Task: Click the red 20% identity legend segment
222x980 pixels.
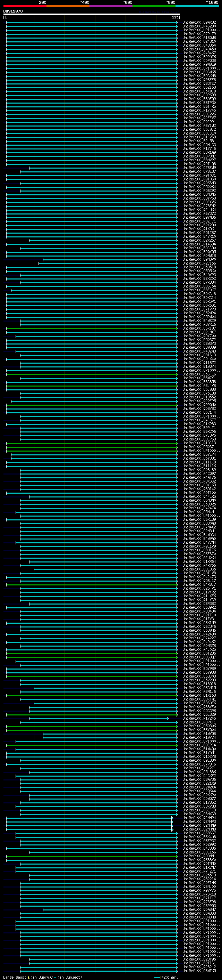Action: coord(25,6)
